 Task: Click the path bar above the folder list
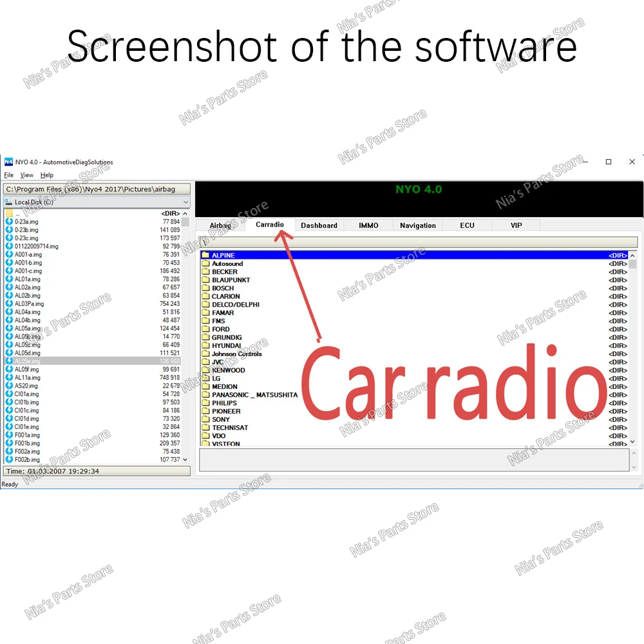419,242
